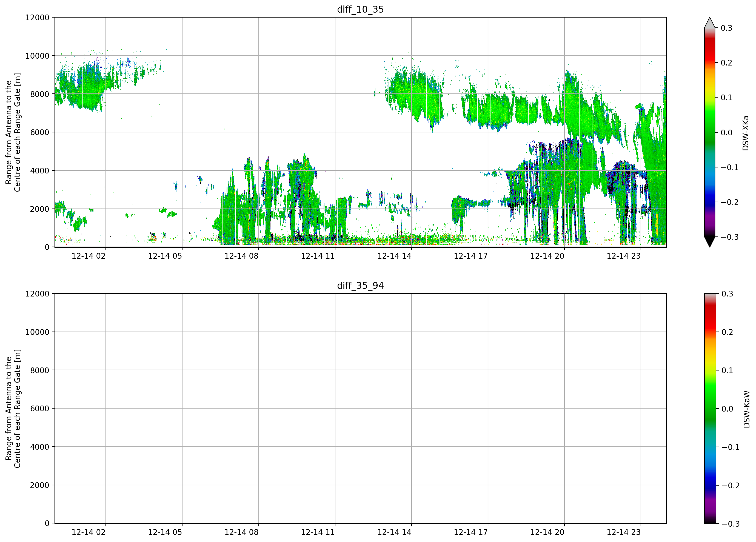
Task: Click the "0.1" tick on DSW-KaW colorbar
Action: [727, 370]
